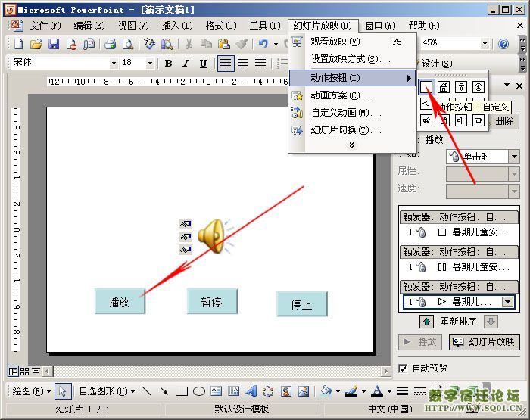Uncheck the 自动预览 checkbox

click(403, 369)
